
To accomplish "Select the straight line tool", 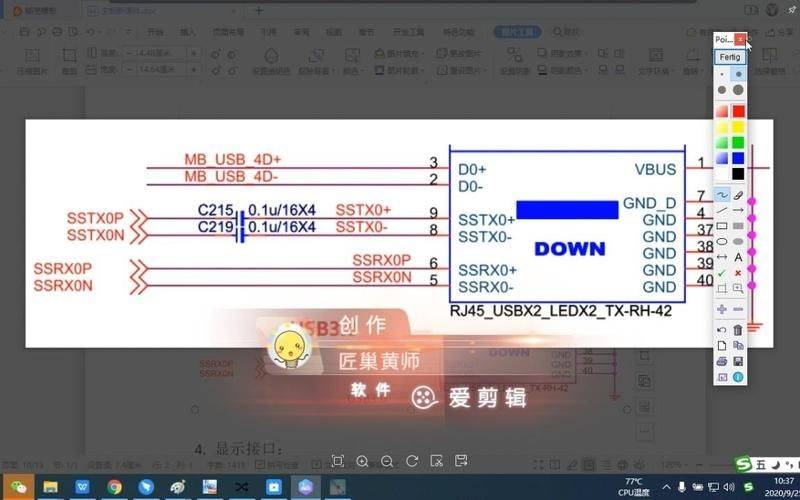I will coord(721,210).
